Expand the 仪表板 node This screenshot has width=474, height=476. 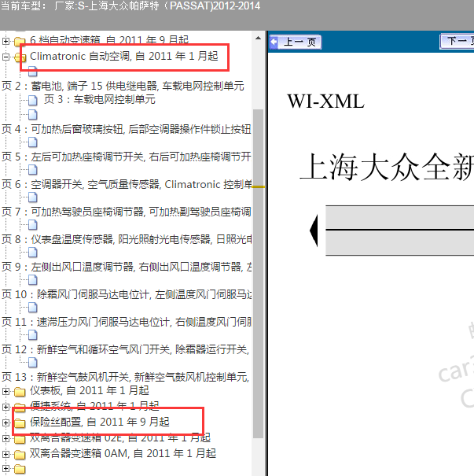(x=6, y=391)
